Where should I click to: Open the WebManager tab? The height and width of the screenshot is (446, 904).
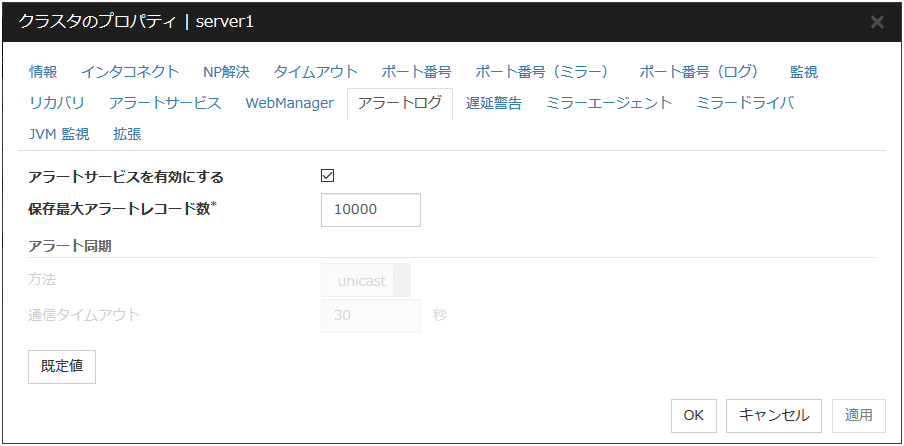pyautogui.click(x=289, y=103)
